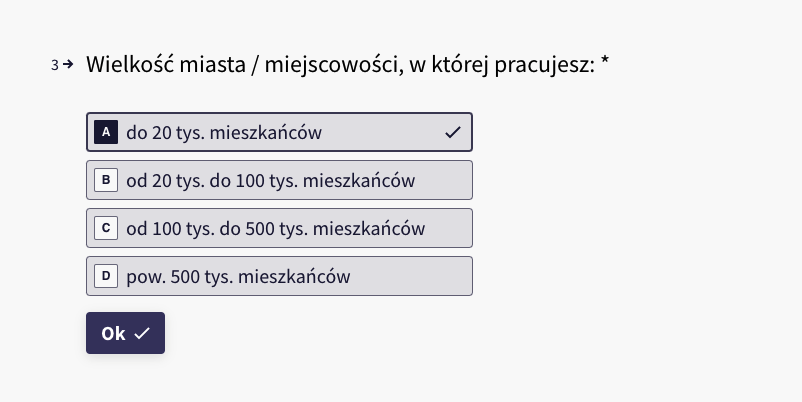This screenshot has width=802, height=402.
Task: Click the question number 3 indicator
Action: click(x=55, y=65)
